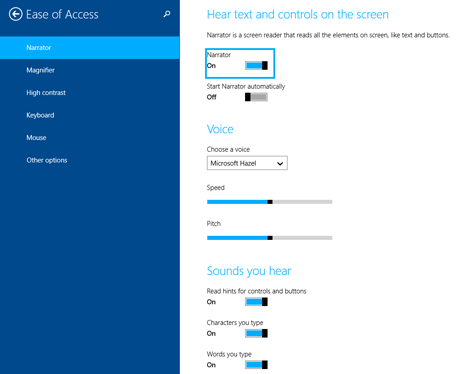Click the back arrow icon
This screenshot has height=374, width=460.
[16, 14]
